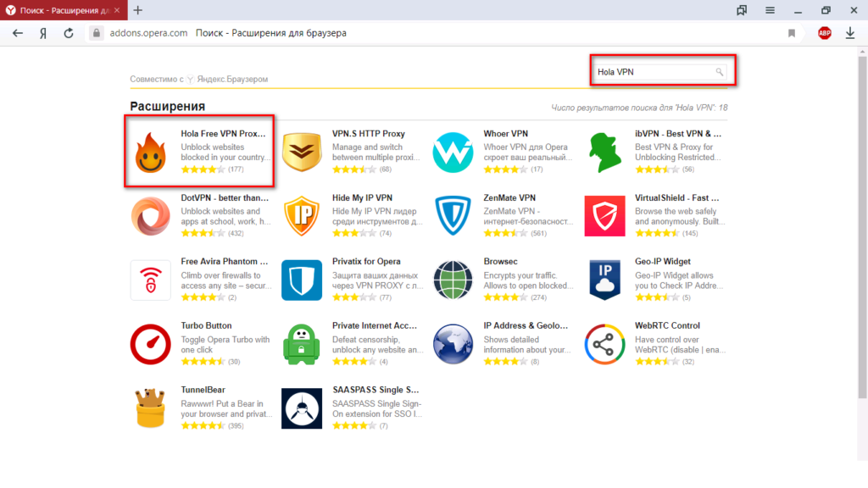
Task: Open the Browsec title link
Action: pos(500,262)
